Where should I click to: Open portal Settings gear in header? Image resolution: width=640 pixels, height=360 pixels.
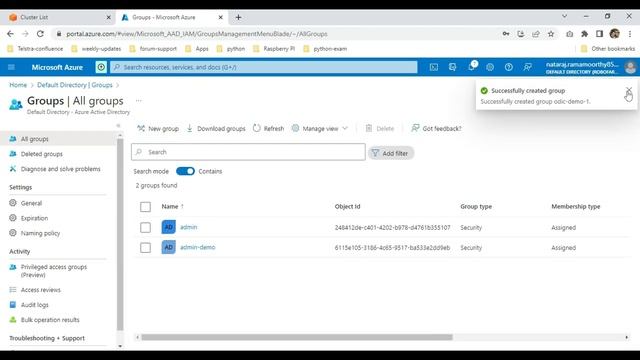click(x=490, y=67)
